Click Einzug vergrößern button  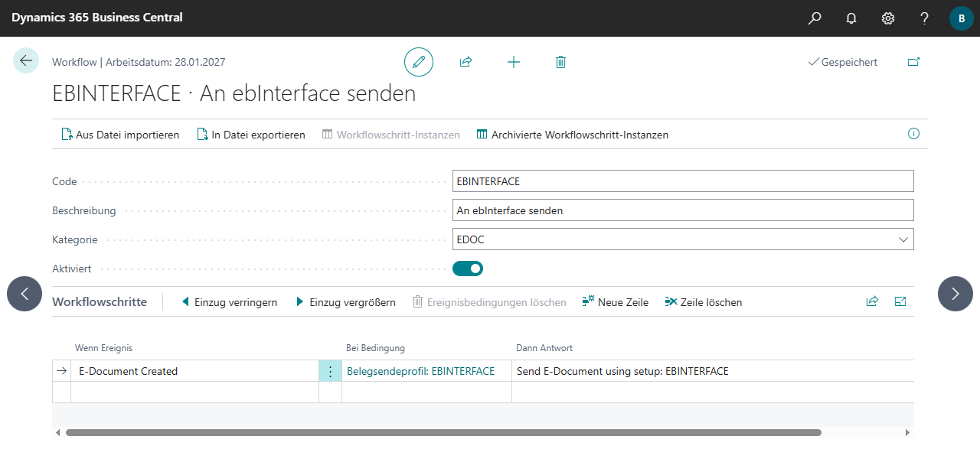point(345,302)
